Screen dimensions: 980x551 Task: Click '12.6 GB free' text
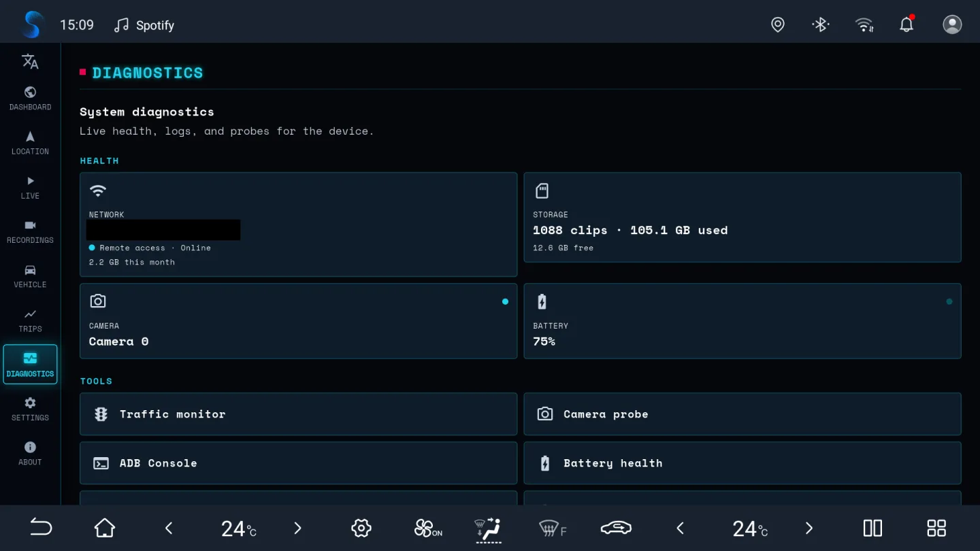tap(563, 248)
